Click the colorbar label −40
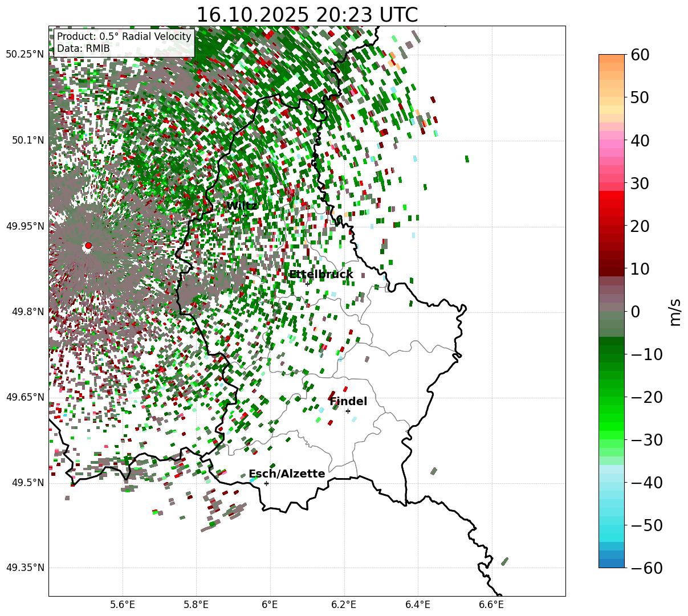 pyautogui.click(x=646, y=483)
